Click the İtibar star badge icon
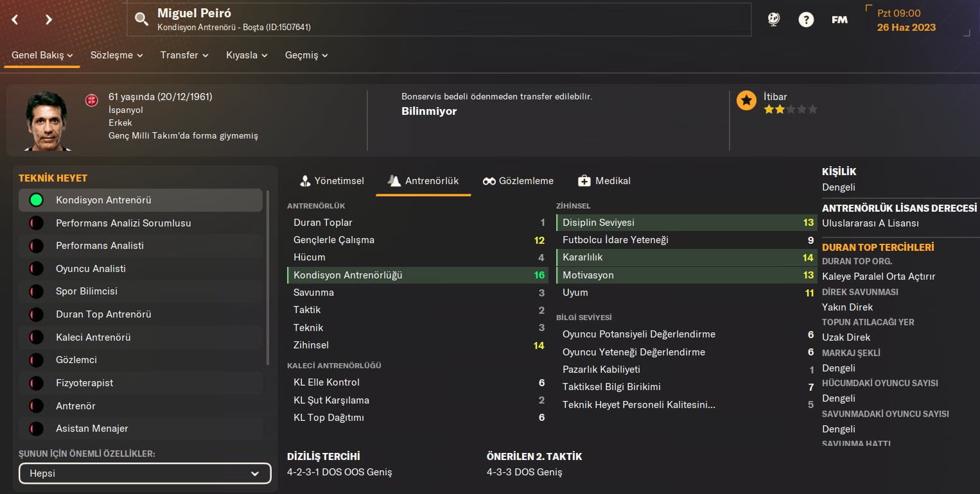Image resolution: width=980 pixels, height=494 pixels. click(746, 101)
